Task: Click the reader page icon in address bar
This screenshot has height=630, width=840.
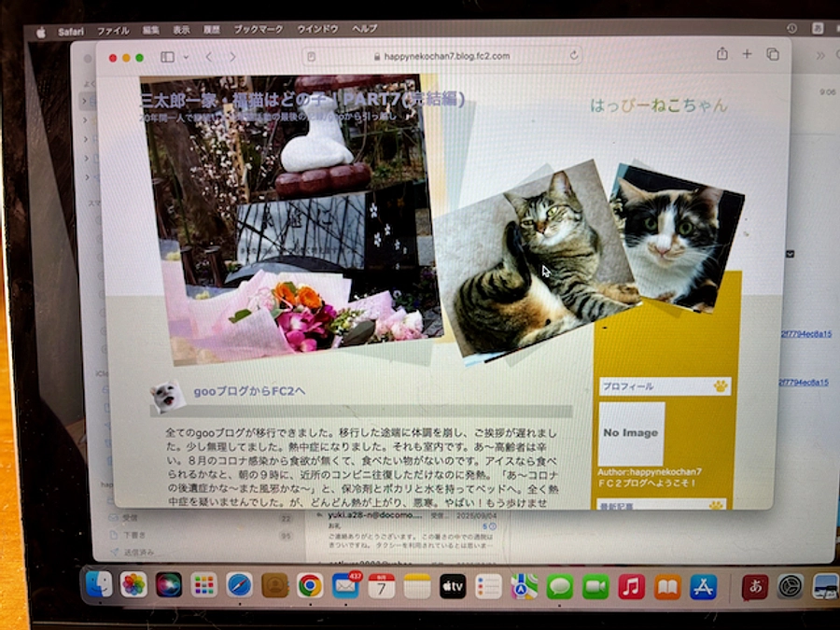Action: coord(313,57)
